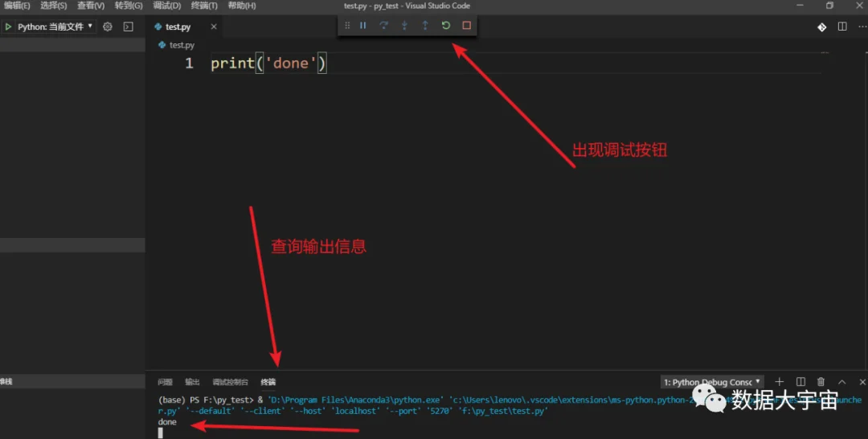Open the Python: 当前文件 configuration dropdown
The image size is (868, 439).
pyautogui.click(x=55, y=27)
